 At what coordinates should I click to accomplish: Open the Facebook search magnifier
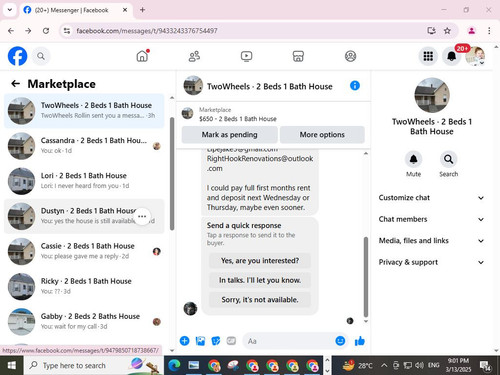(x=41, y=56)
